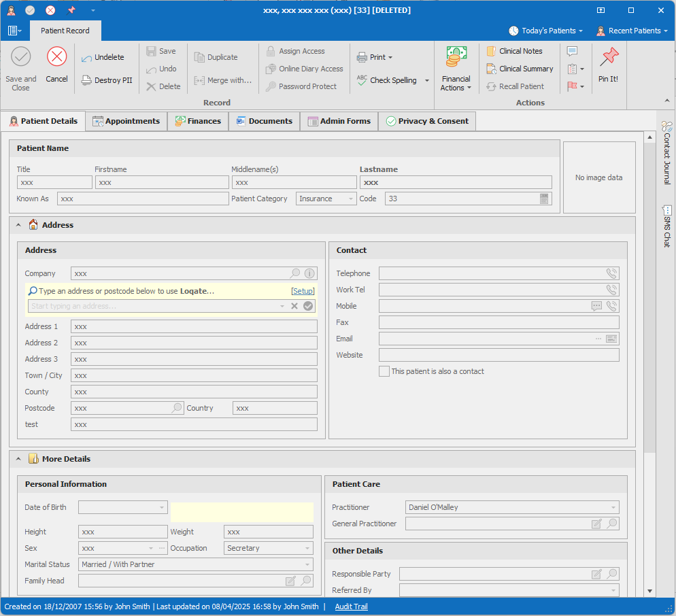The image size is (676, 616).
Task: Switch to the Appointments tab
Action: pyautogui.click(x=126, y=121)
